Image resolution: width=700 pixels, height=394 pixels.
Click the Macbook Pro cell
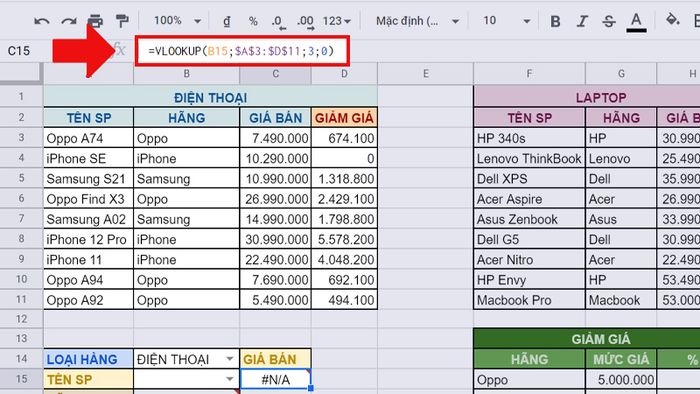click(x=529, y=300)
